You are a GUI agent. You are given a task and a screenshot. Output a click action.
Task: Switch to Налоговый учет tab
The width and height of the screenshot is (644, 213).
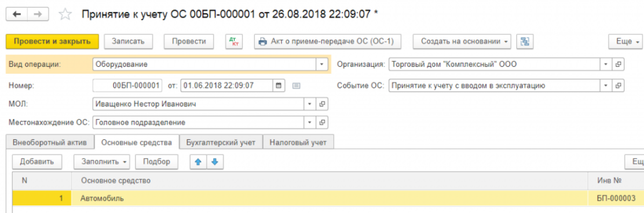tap(298, 143)
